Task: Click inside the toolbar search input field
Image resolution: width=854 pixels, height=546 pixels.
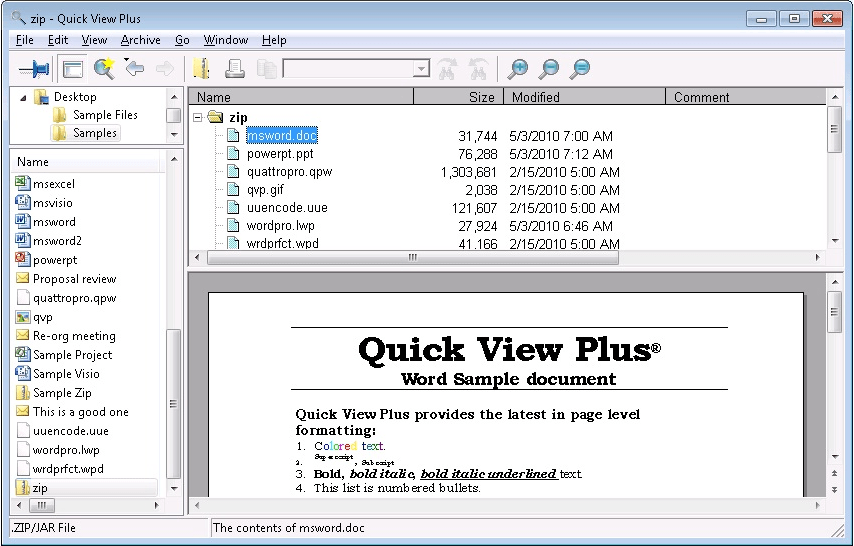Action: pyautogui.click(x=347, y=69)
